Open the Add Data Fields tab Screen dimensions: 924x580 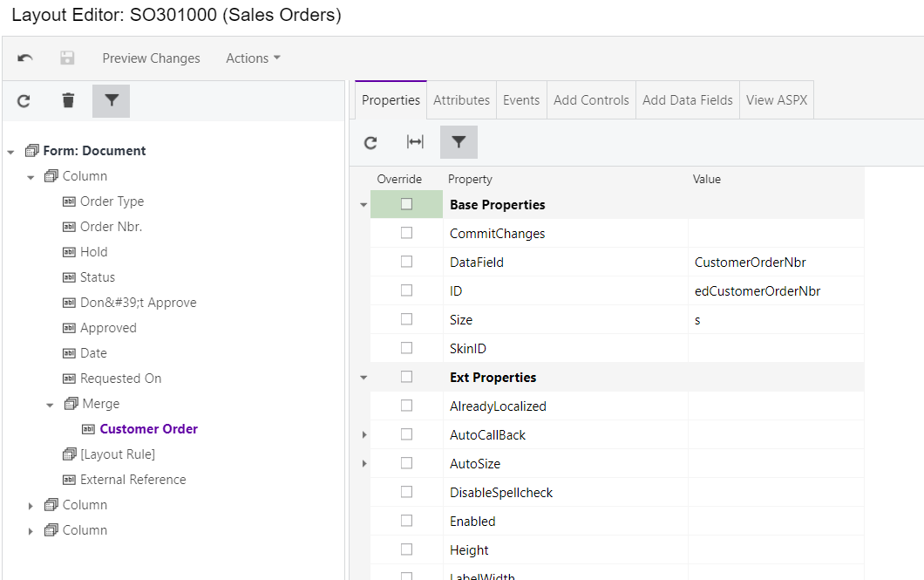click(687, 100)
